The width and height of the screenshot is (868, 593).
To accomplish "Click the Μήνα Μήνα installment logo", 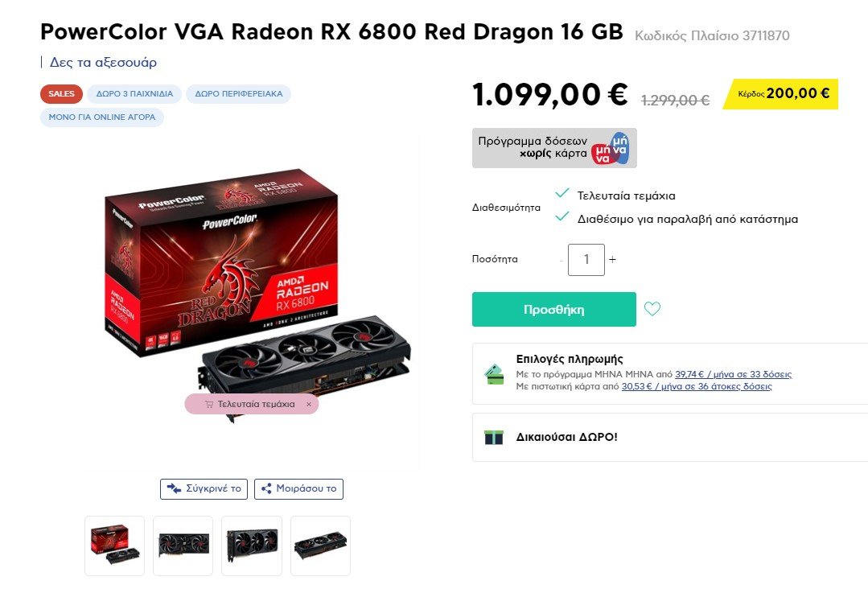I will click(x=610, y=148).
